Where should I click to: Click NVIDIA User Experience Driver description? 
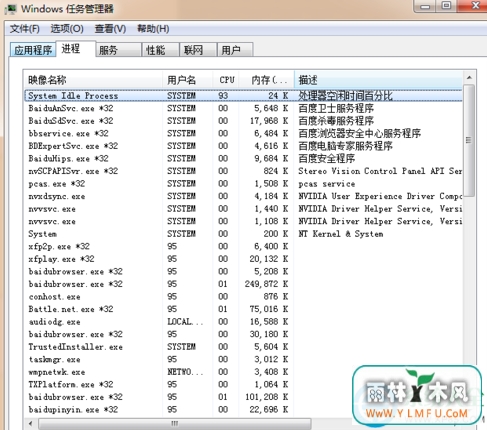tap(380, 196)
